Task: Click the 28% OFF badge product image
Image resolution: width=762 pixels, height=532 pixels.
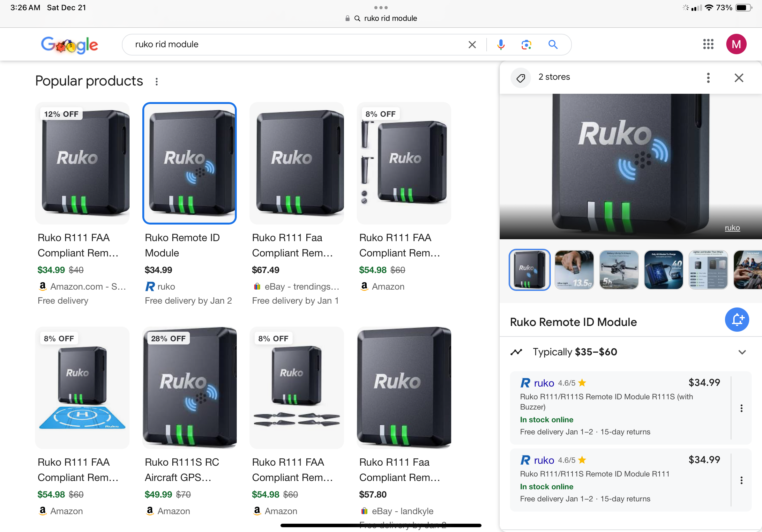Action: [189, 388]
